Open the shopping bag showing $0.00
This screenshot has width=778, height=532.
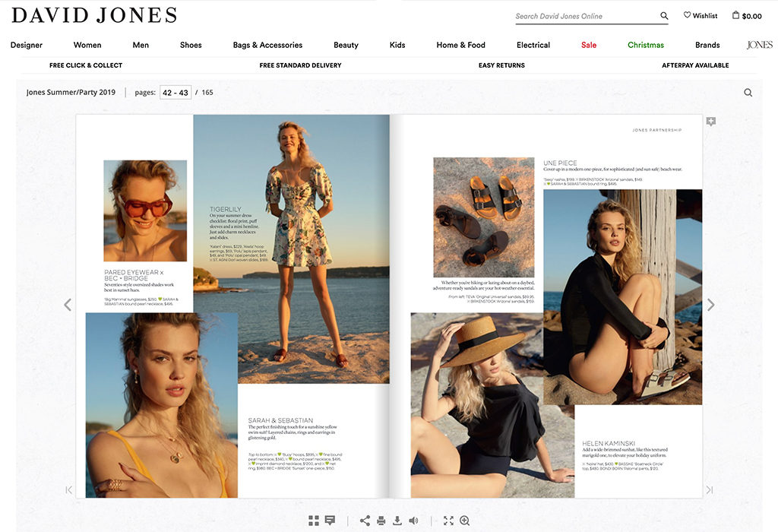[747, 16]
